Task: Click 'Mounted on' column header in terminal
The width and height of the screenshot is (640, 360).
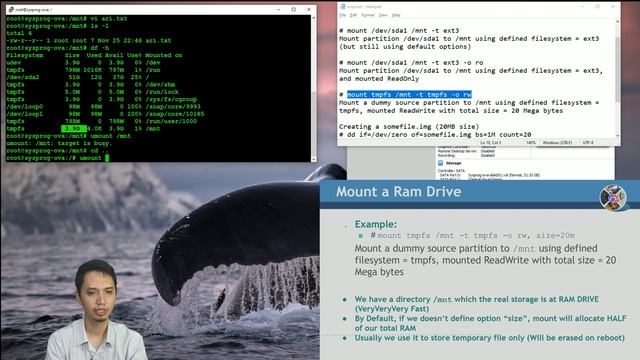Action: point(164,55)
